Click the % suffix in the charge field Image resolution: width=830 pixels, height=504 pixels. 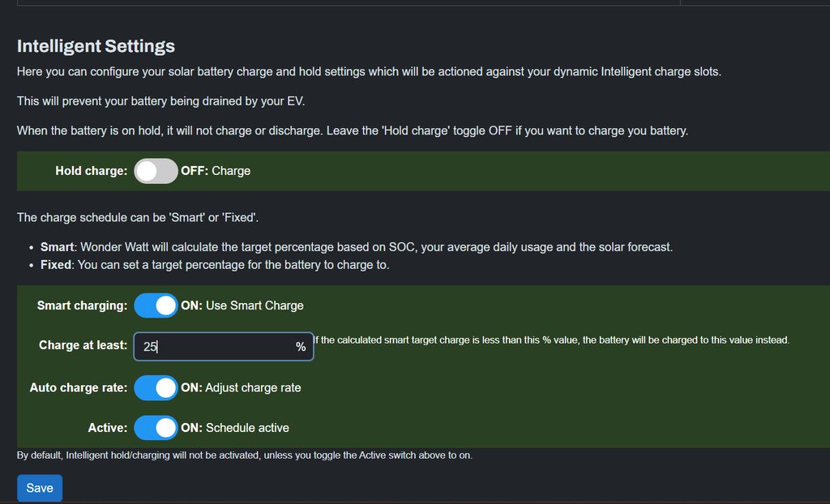click(x=301, y=346)
